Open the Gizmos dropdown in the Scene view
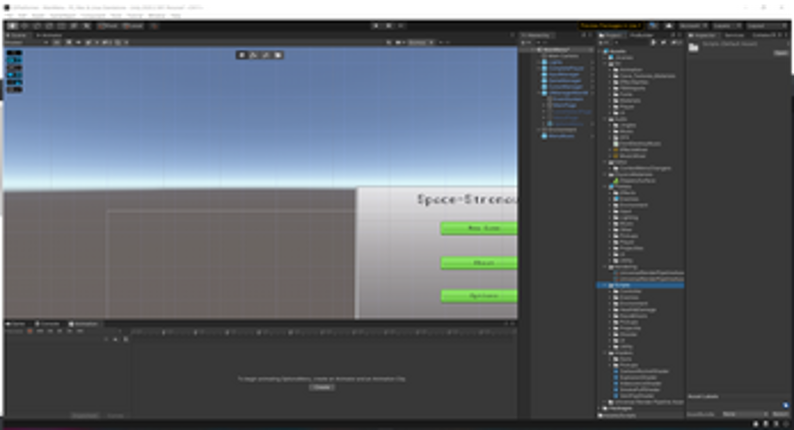This screenshot has width=794, height=430. pos(420,43)
